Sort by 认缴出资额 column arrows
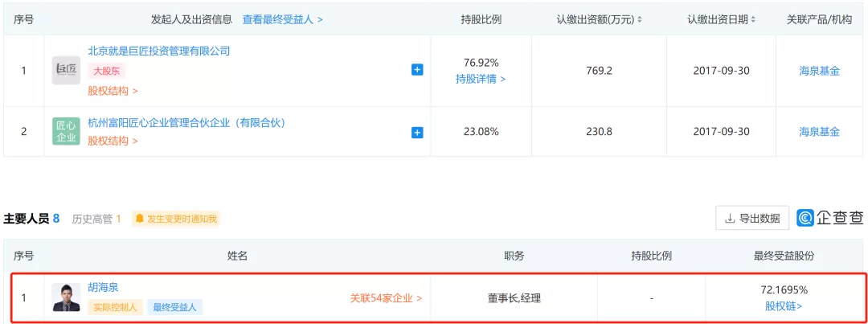This screenshot has height=324, width=868. [x=640, y=19]
